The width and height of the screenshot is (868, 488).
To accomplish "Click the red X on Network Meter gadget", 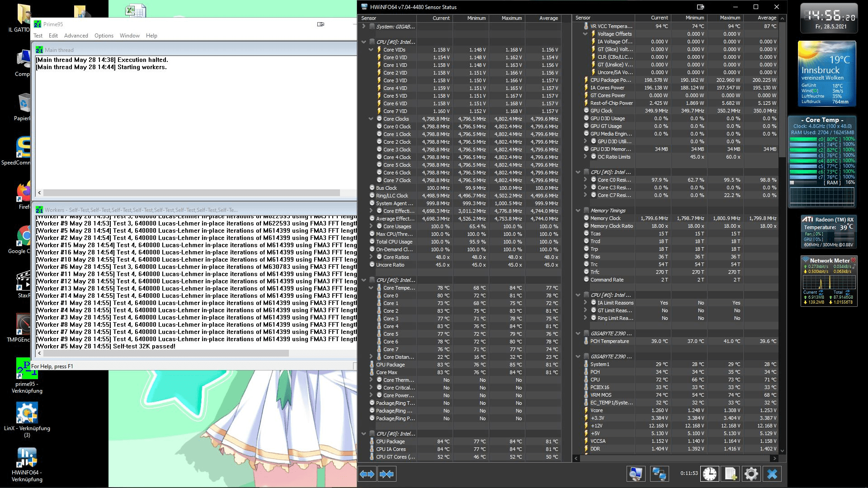I will pos(853,260).
